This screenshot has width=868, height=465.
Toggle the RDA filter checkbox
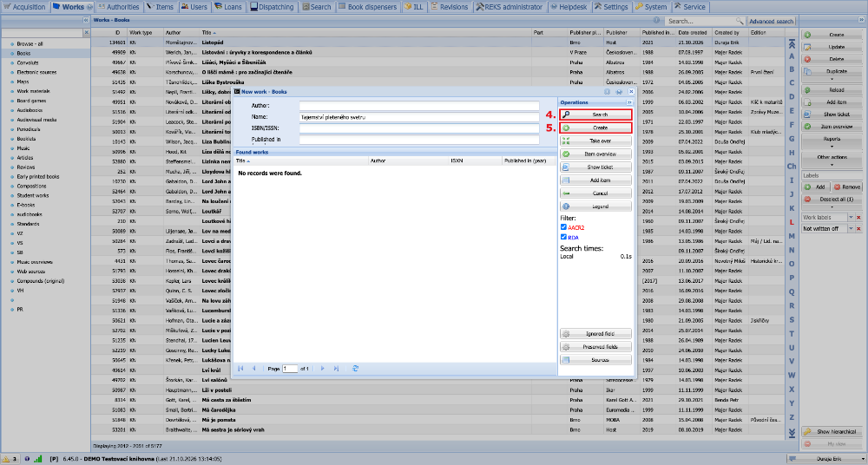coord(563,237)
